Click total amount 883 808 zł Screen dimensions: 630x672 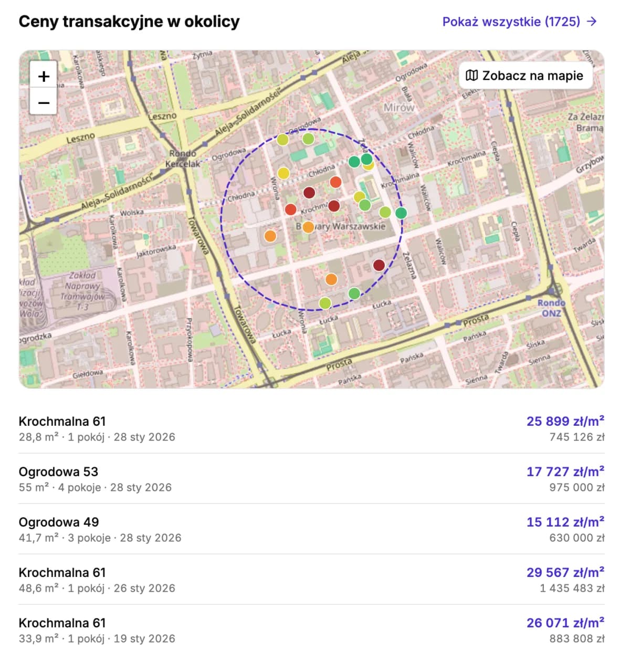point(577,638)
